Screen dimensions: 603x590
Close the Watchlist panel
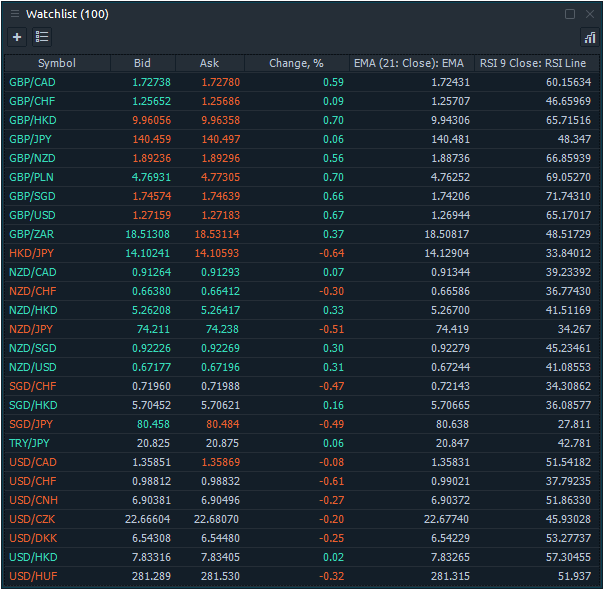click(588, 14)
